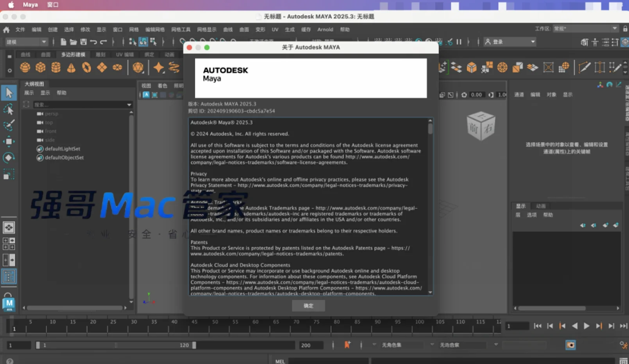Select defaultLightSet in the outliner
The height and width of the screenshot is (364, 629).
coord(62,149)
